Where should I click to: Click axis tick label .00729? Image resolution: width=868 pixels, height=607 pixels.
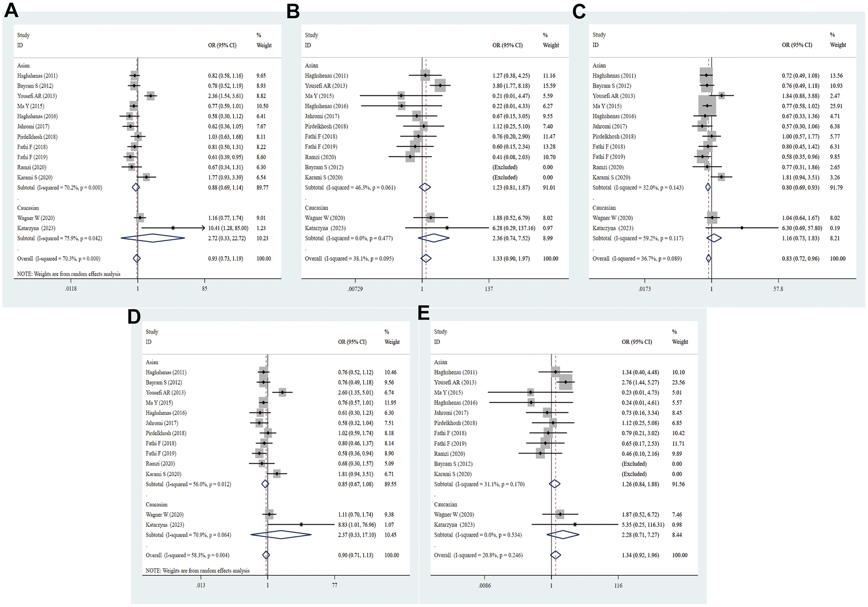coord(355,289)
